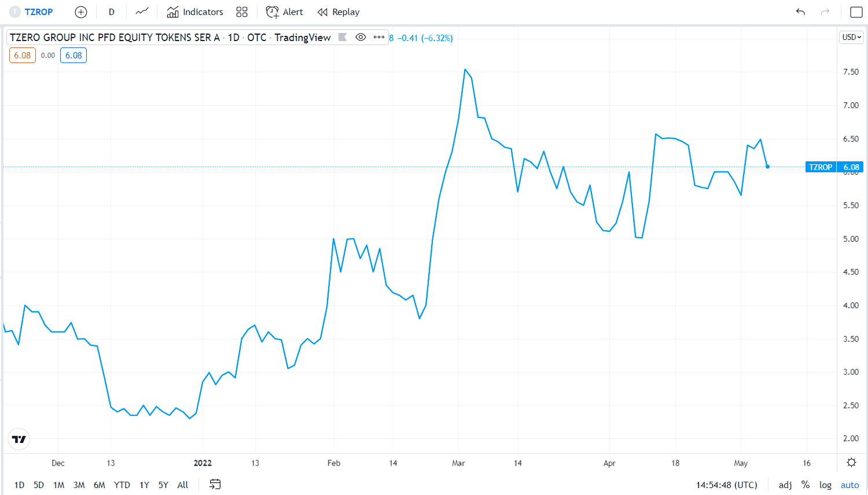The width and height of the screenshot is (868, 495).
Task: Click the 7.50 price axis label
Action: point(851,72)
